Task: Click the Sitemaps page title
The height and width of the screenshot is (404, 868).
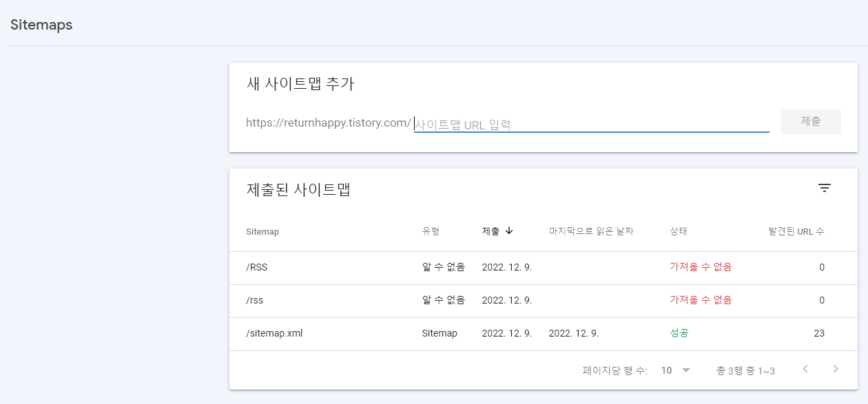Action: coord(41,25)
